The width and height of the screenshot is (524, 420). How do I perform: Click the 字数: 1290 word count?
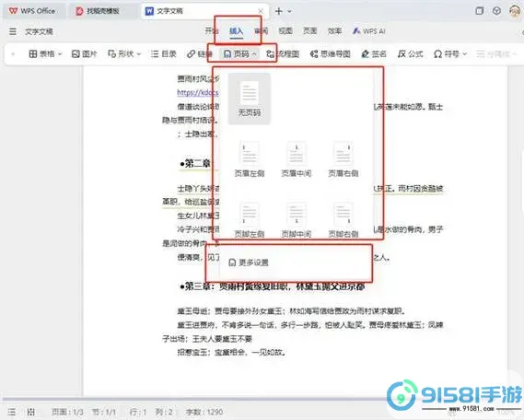pyautogui.click(x=204, y=412)
